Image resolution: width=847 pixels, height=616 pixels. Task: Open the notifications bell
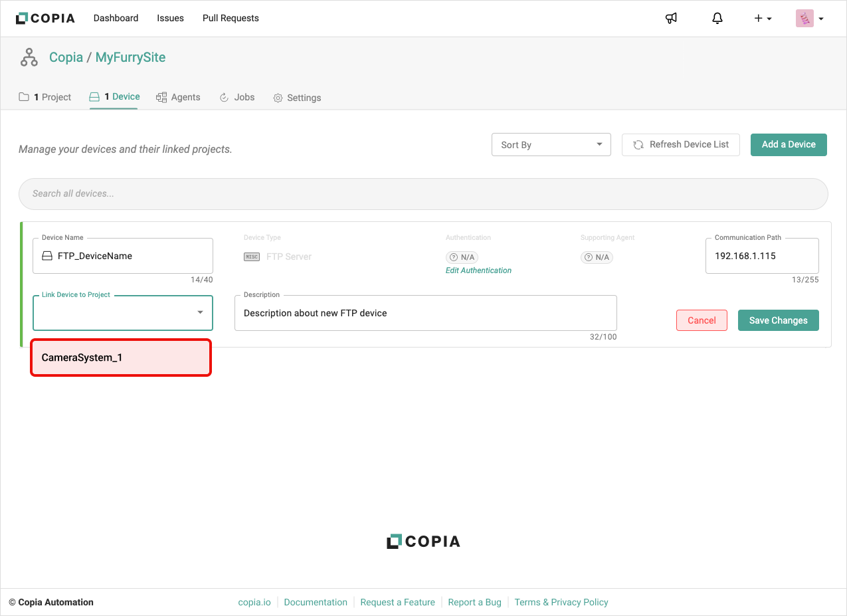coord(717,19)
